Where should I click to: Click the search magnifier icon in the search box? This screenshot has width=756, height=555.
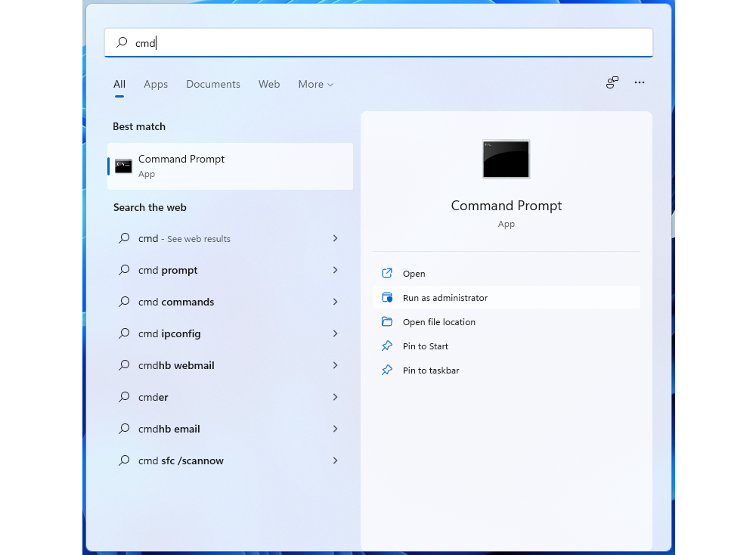point(122,42)
